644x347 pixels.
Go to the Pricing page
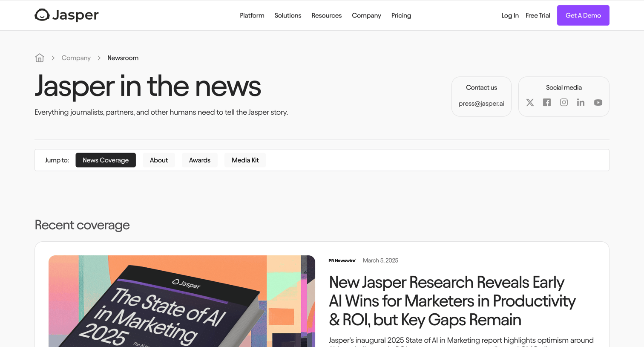pos(401,15)
